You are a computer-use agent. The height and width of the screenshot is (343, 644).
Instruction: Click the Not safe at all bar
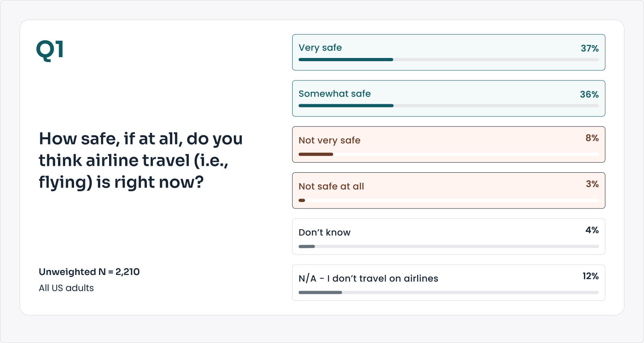point(448,200)
